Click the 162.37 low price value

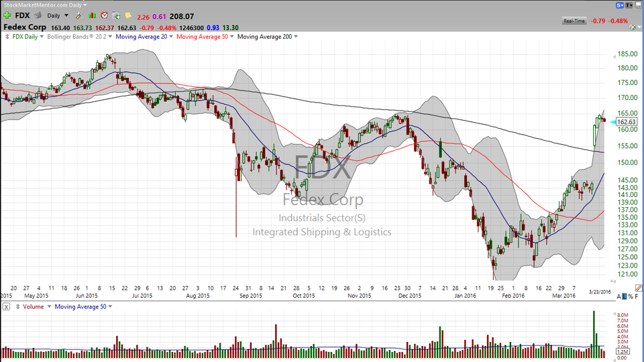tap(105, 28)
